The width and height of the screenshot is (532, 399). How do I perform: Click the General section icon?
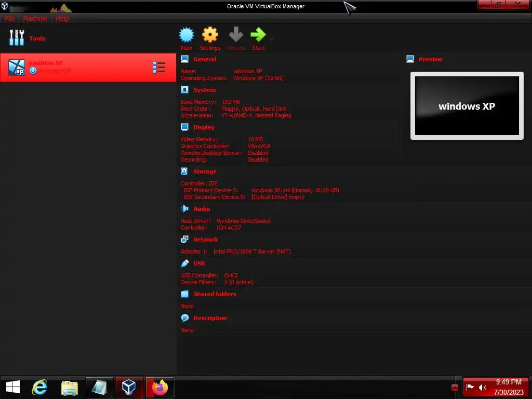tap(184, 59)
